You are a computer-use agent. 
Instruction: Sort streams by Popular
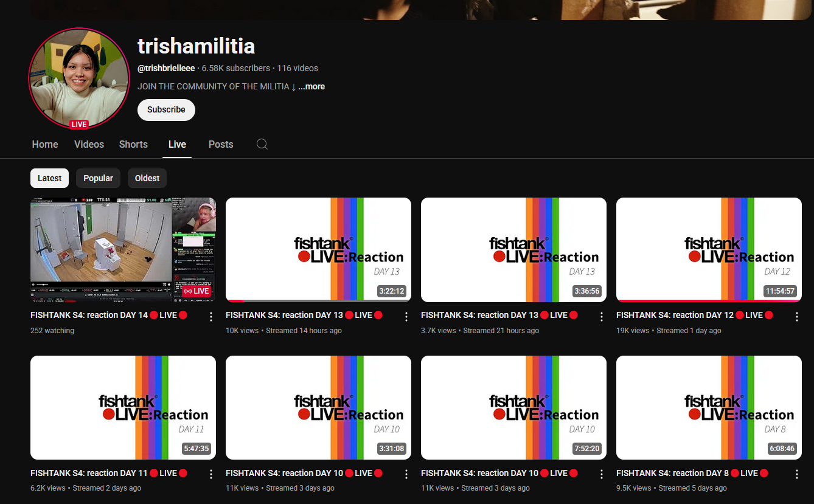(98, 178)
